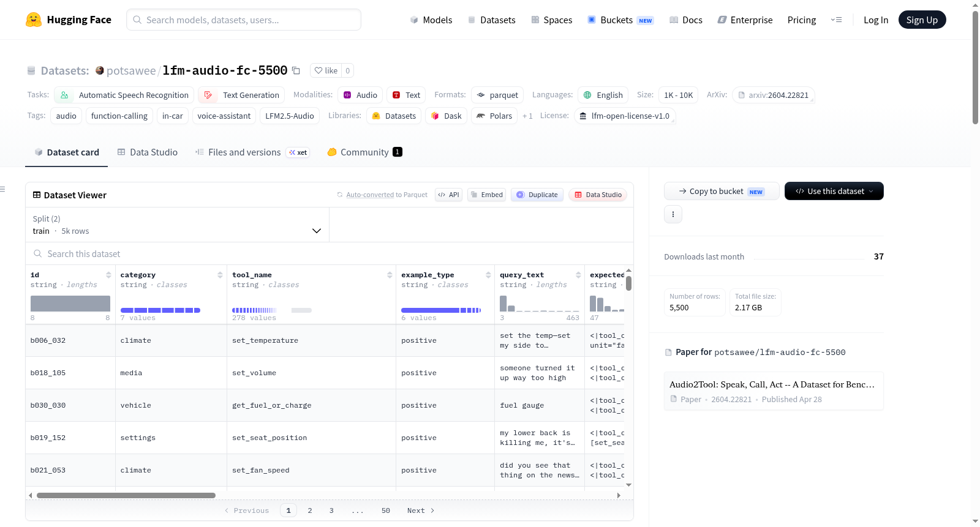Duplicate the dataset viewer

[537, 195]
